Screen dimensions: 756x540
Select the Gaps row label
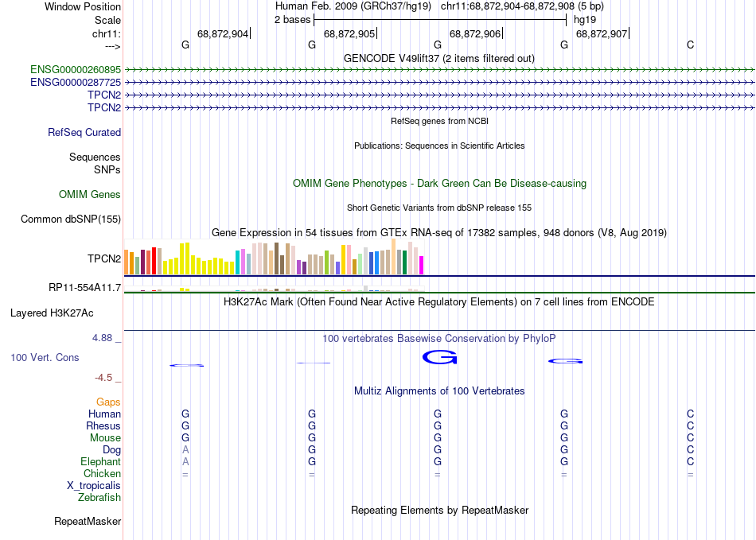108,402
